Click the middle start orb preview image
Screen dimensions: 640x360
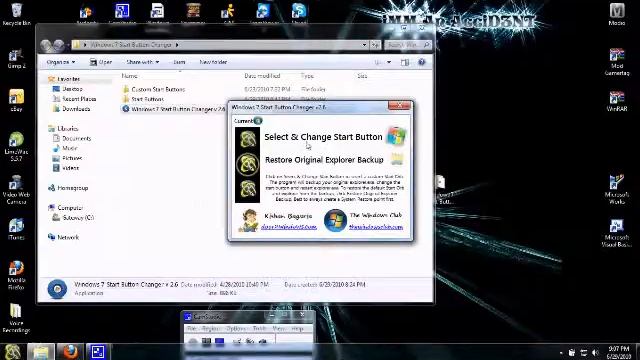[x=247, y=164]
